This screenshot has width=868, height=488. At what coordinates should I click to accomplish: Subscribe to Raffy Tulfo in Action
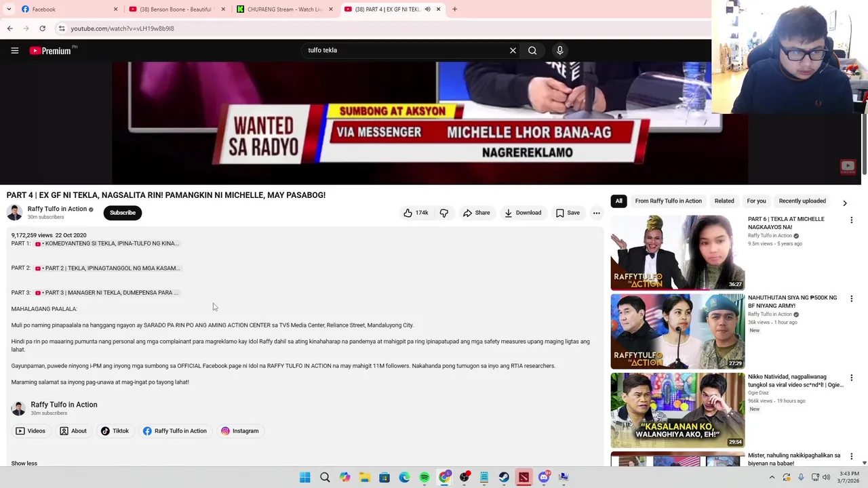pos(123,213)
